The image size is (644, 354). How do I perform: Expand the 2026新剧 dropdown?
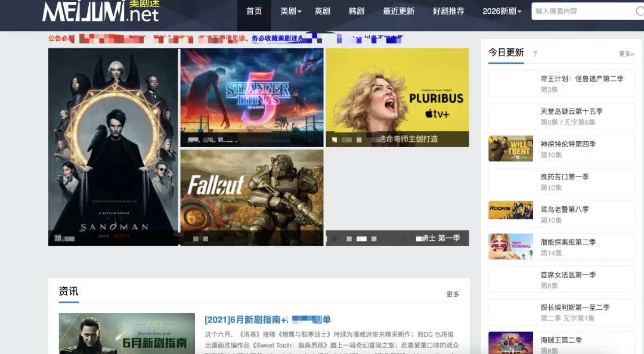click(502, 11)
